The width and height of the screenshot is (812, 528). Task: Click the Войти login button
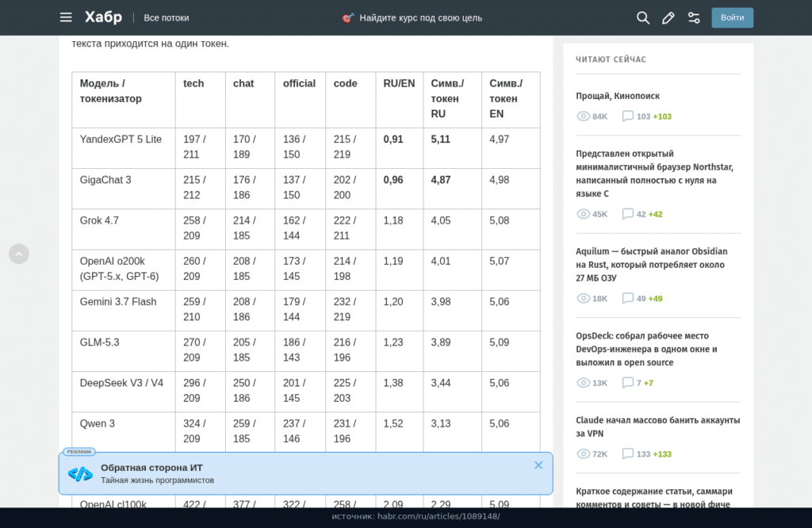point(732,17)
